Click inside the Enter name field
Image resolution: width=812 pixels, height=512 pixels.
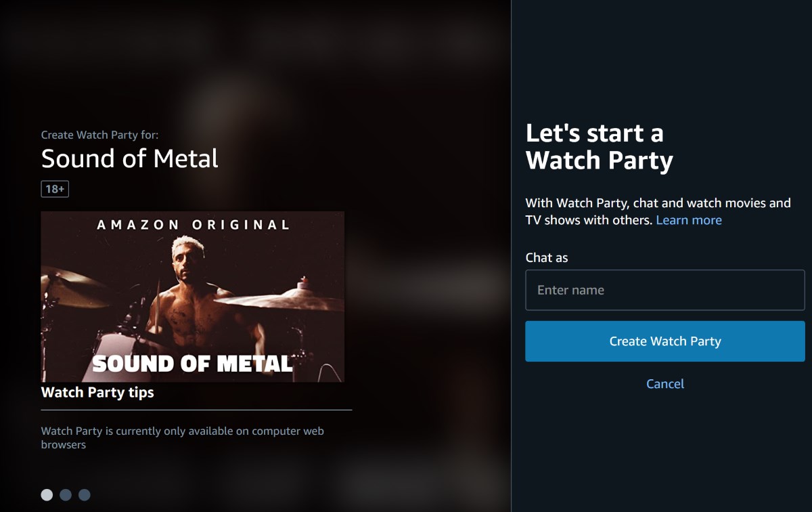[x=664, y=290]
